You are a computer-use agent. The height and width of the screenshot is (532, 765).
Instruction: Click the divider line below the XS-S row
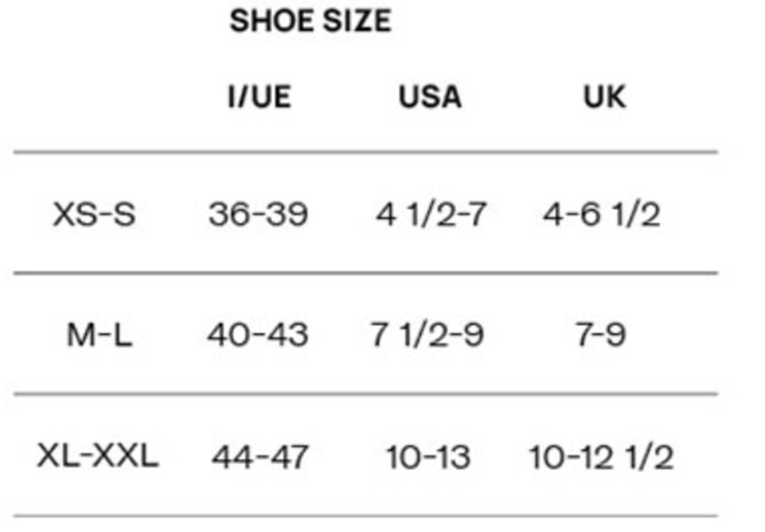(x=365, y=273)
